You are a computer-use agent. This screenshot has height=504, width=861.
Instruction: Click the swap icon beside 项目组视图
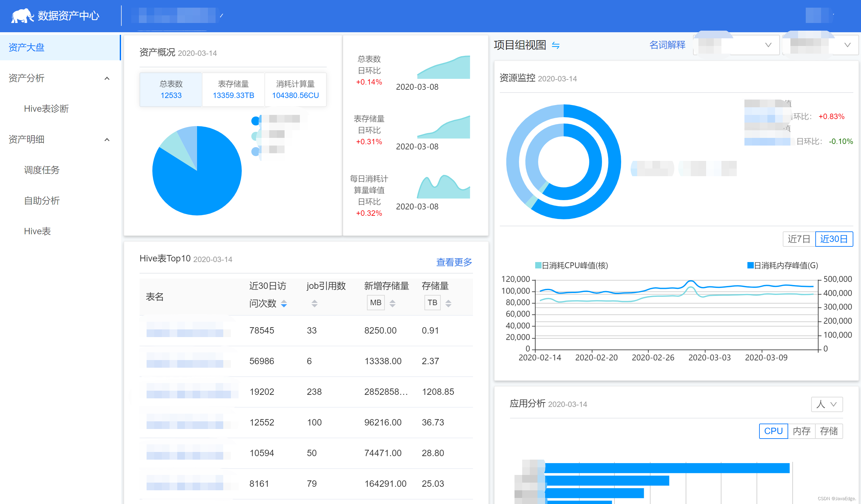(556, 45)
